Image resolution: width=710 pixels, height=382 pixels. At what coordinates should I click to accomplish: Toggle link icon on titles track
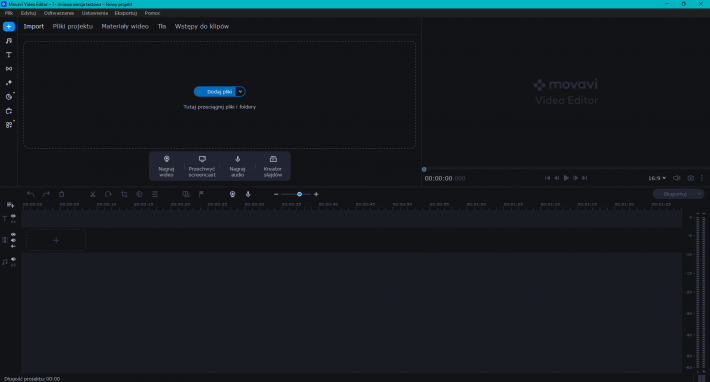pyautogui.click(x=13, y=222)
